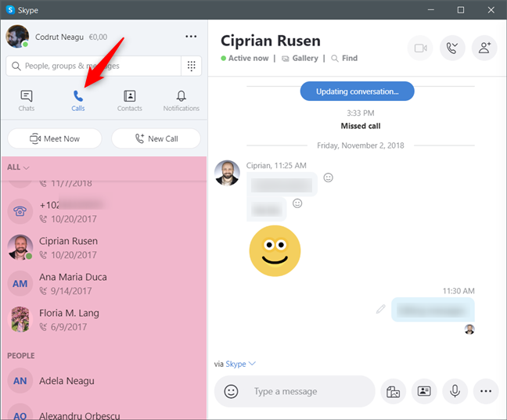This screenshot has height=420, width=507.
Task: Focus the People, groups & messages search field
Action: click(93, 66)
